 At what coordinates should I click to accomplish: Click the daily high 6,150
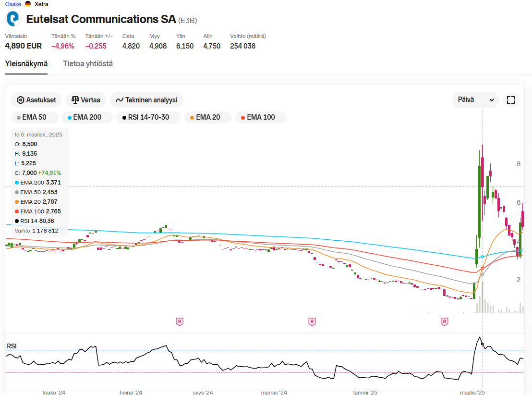[185, 46]
